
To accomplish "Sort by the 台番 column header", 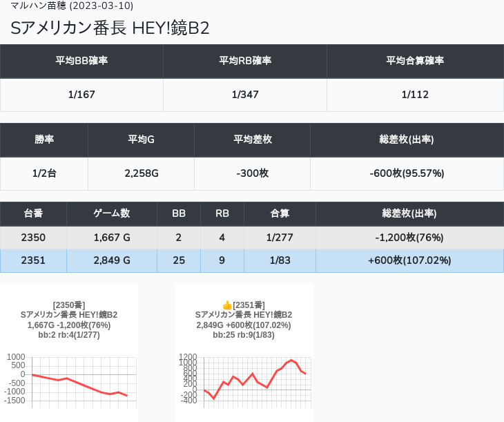I will click(x=33, y=213).
